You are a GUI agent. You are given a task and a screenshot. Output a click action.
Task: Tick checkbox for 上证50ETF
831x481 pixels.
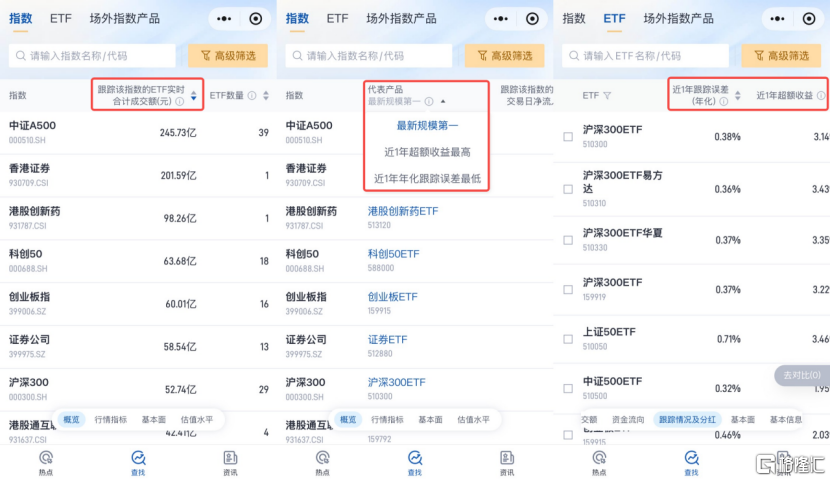tap(568, 339)
